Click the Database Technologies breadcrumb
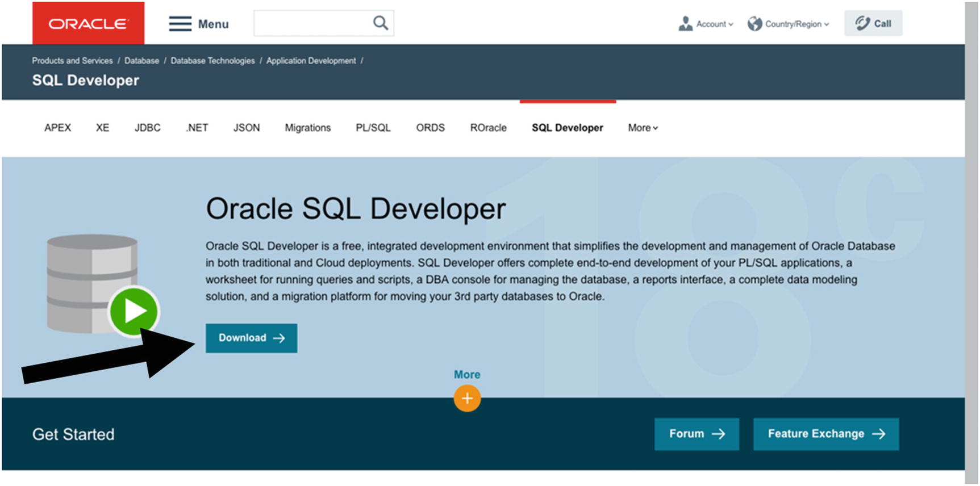This screenshot has height=486, width=980. point(212,61)
